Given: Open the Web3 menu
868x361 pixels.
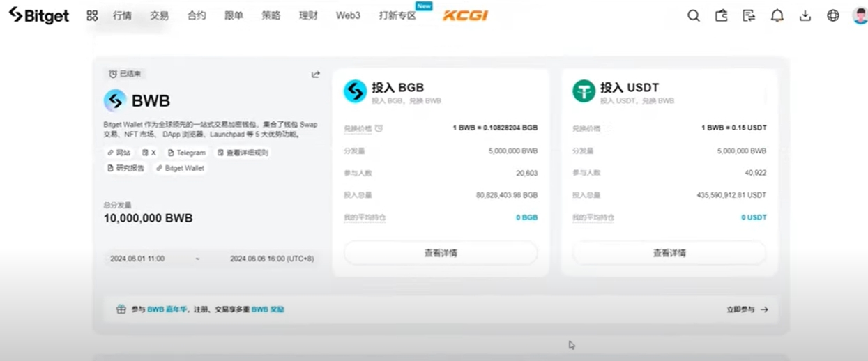Looking at the screenshot, I should [x=348, y=15].
